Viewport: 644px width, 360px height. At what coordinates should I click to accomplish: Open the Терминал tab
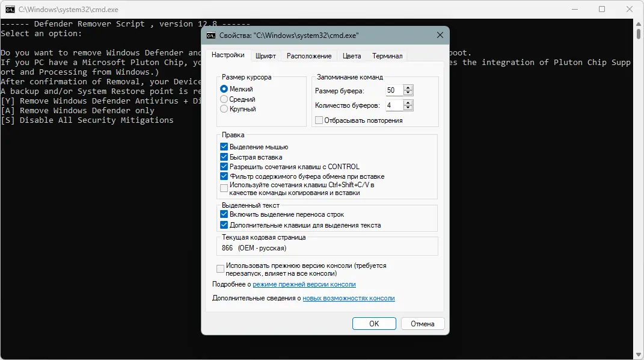coord(387,56)
